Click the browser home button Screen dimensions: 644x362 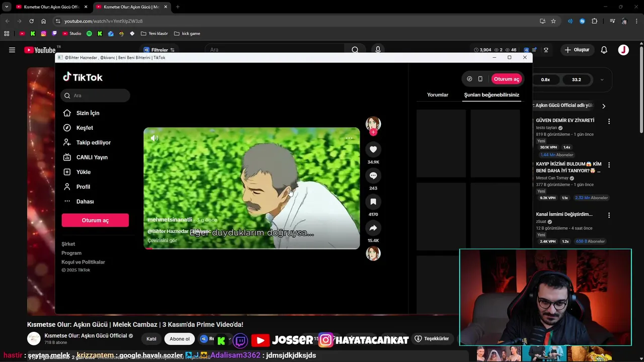[43, 21]
